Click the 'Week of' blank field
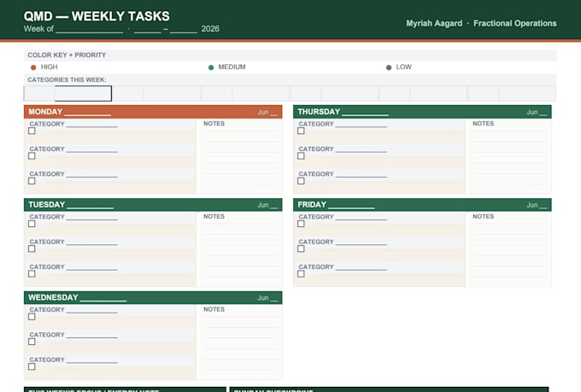Image resolution: width=581 pixels, height=392 pixels. [90, 29]
